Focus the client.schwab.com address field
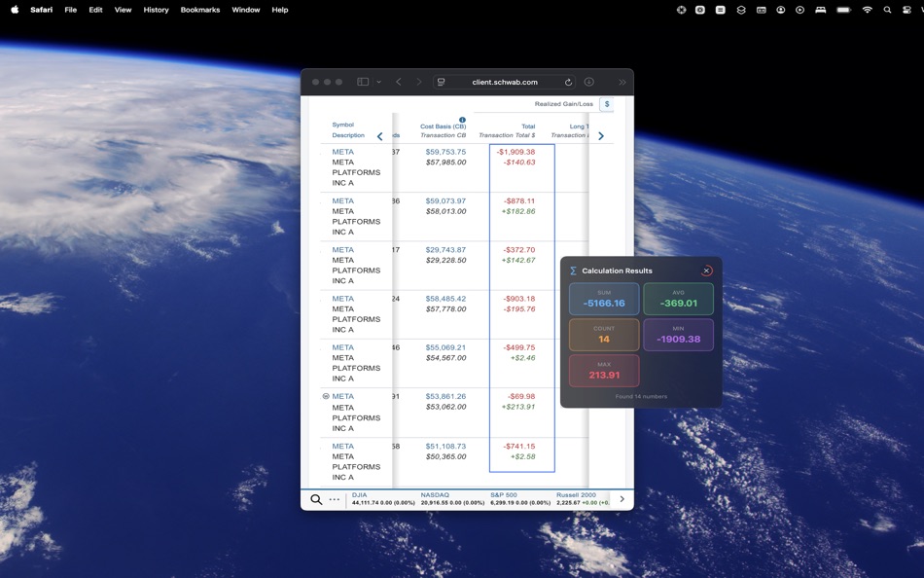Screen dimensions: 924x578 click(505, 82)
